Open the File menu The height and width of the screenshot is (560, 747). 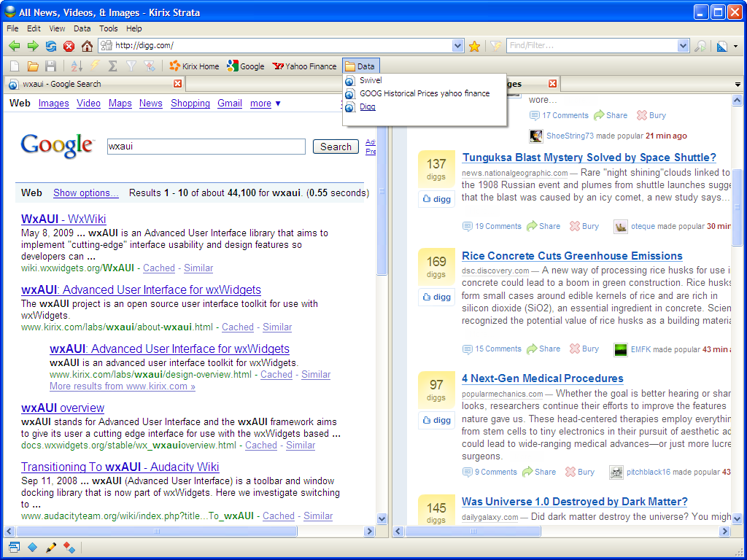pos(13,28)
